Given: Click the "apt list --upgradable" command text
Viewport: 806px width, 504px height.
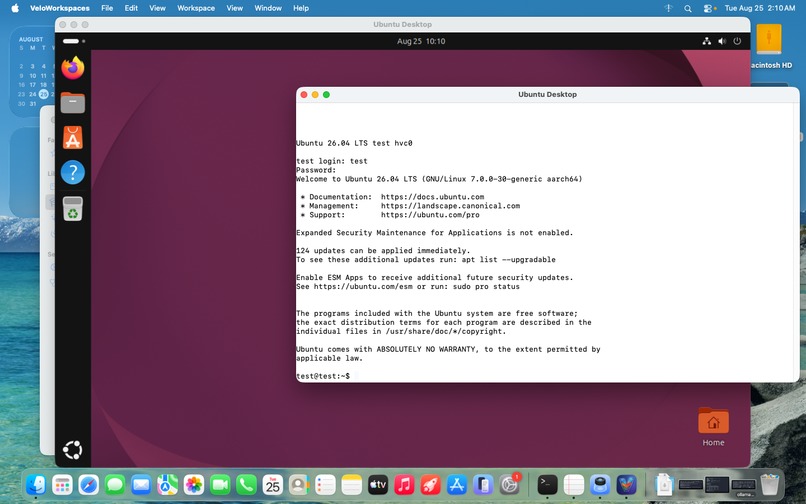Looking at the screenshot, I should click(508, 260).
